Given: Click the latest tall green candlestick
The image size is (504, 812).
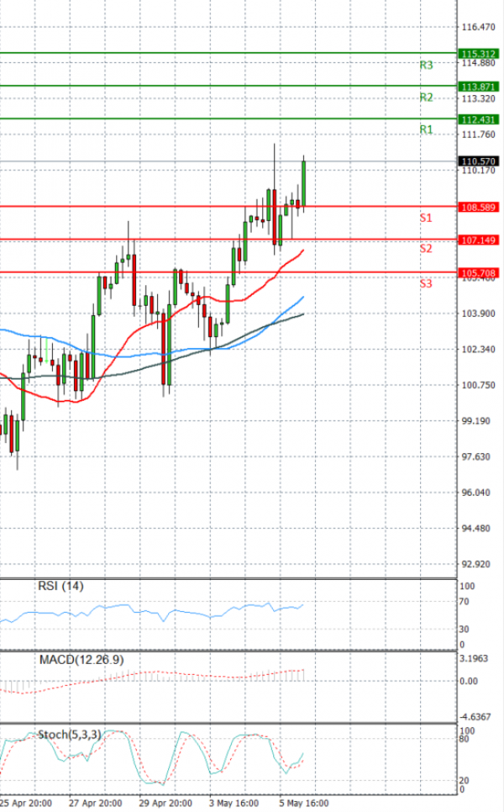Looking at the screenshot, I should 304,184.
